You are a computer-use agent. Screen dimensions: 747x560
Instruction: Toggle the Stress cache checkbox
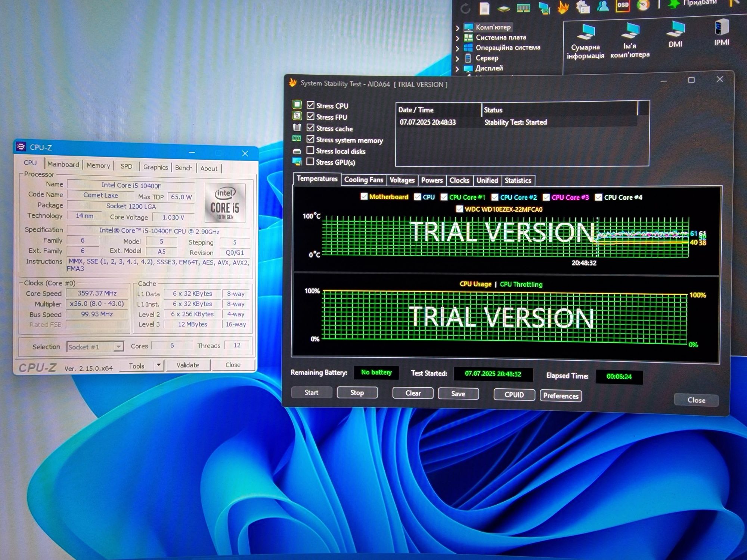[x=310, y=127]
